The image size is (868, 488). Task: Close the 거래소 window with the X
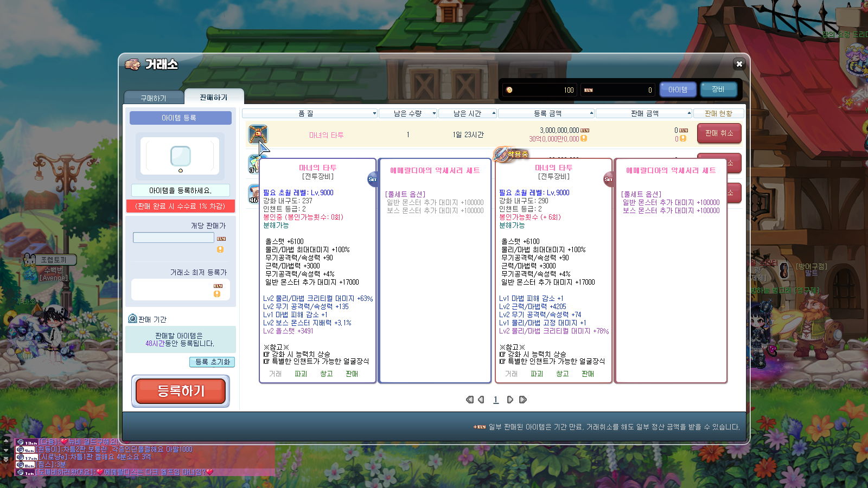[x=739, y=64]
